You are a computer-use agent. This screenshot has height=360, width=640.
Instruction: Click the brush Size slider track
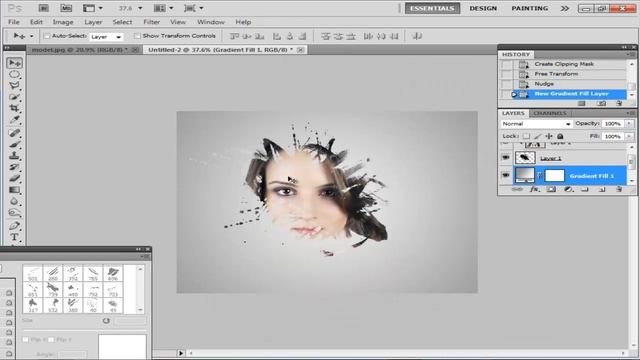tap(84, 330)
